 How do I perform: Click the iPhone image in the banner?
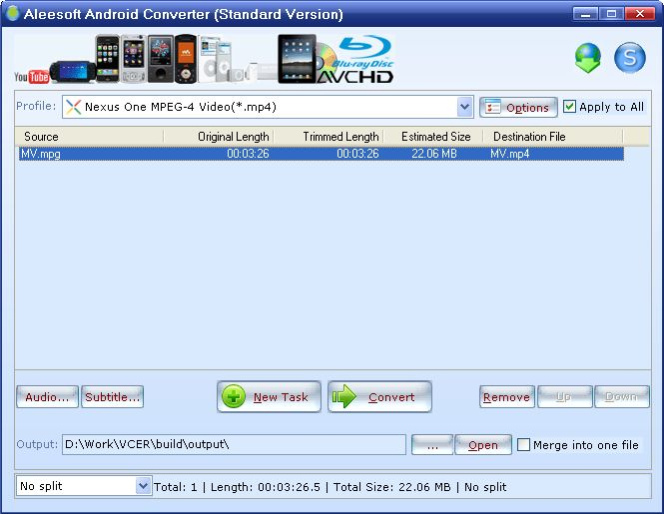107,58
